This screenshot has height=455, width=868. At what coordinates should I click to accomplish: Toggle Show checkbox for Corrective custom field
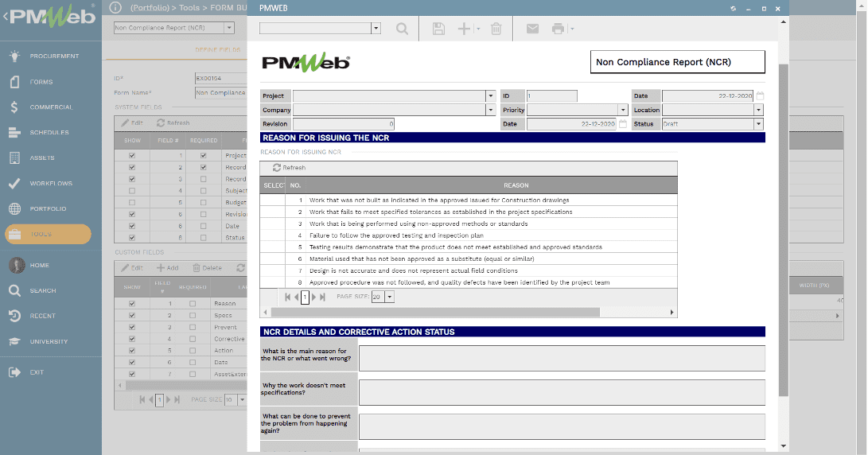click(x=132, y=339)
